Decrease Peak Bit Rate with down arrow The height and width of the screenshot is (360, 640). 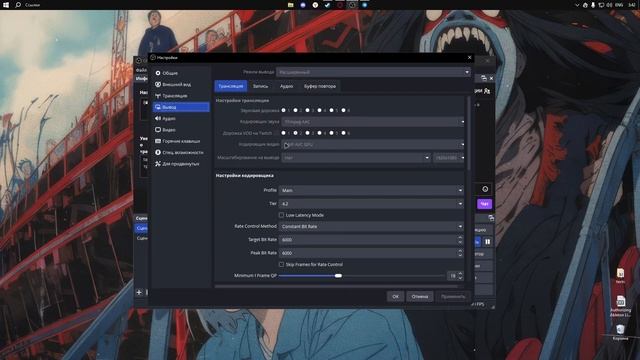460,256
